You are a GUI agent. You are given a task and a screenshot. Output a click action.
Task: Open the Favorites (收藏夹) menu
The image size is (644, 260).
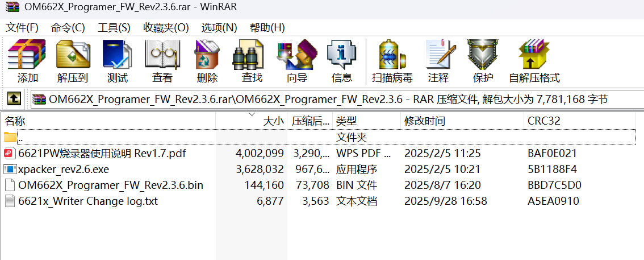166,27
